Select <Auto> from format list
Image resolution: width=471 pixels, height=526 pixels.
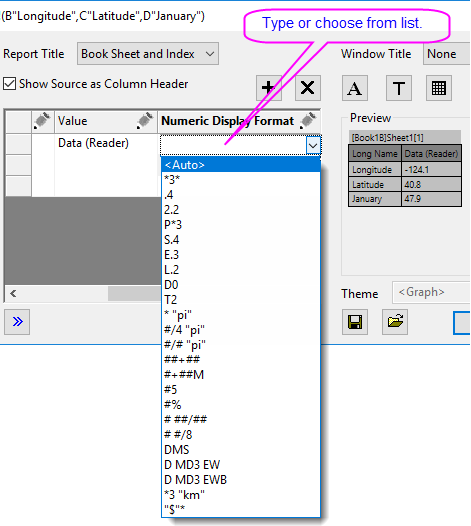(x=241, y=165)
